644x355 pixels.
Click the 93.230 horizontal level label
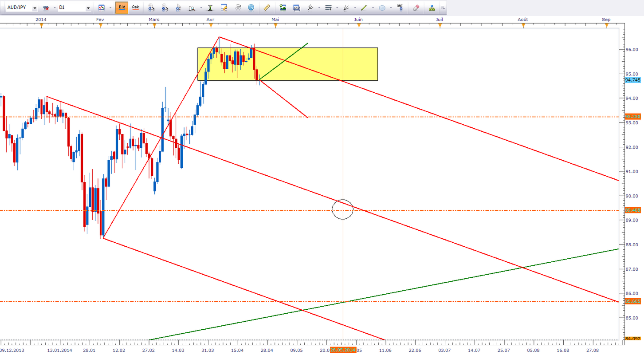632,117
